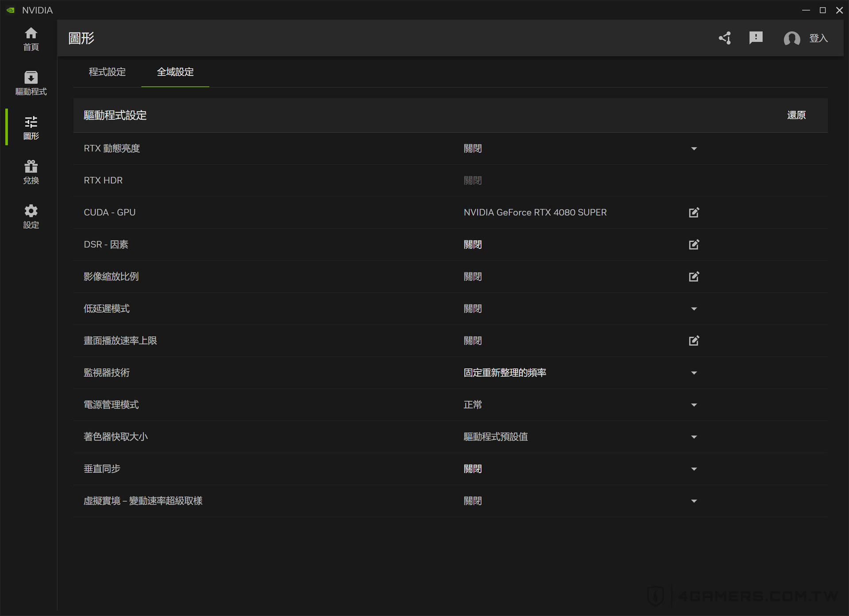Click the 驅動程式設定 section heading
This screenshot has width=849, height=616.
pyautogui.click(x=115, y=115)
